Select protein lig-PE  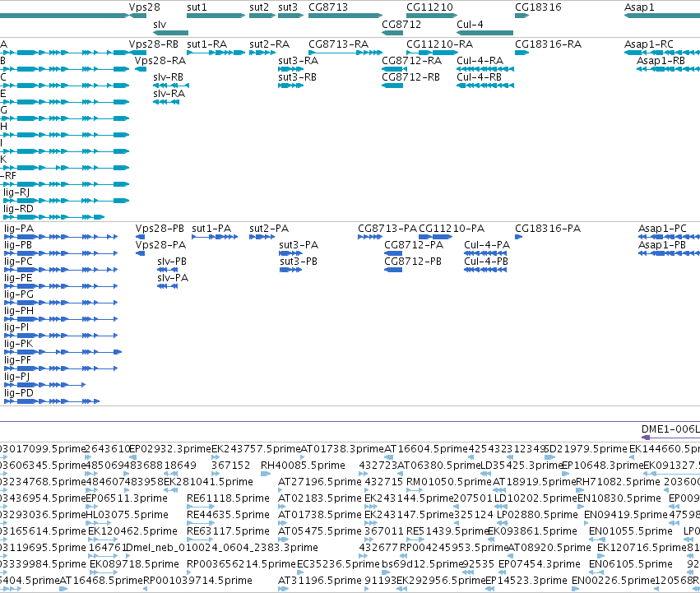(x=61, y=286)
